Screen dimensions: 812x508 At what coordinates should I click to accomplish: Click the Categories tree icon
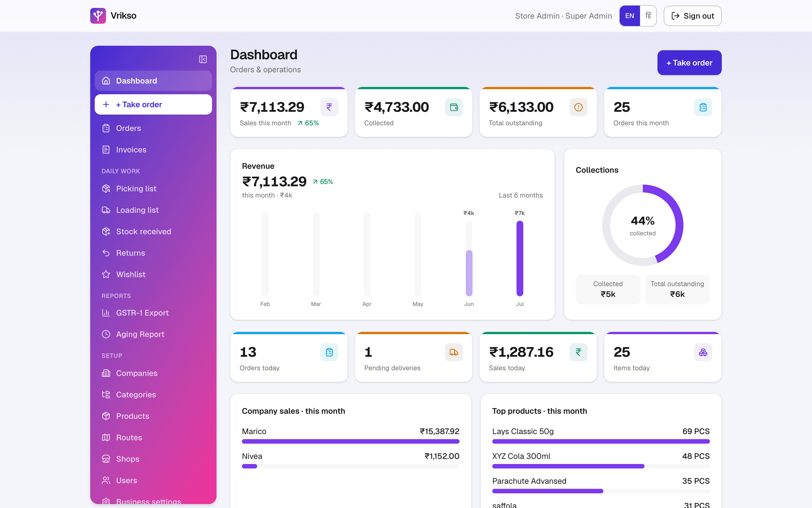(x=106, y=395)
